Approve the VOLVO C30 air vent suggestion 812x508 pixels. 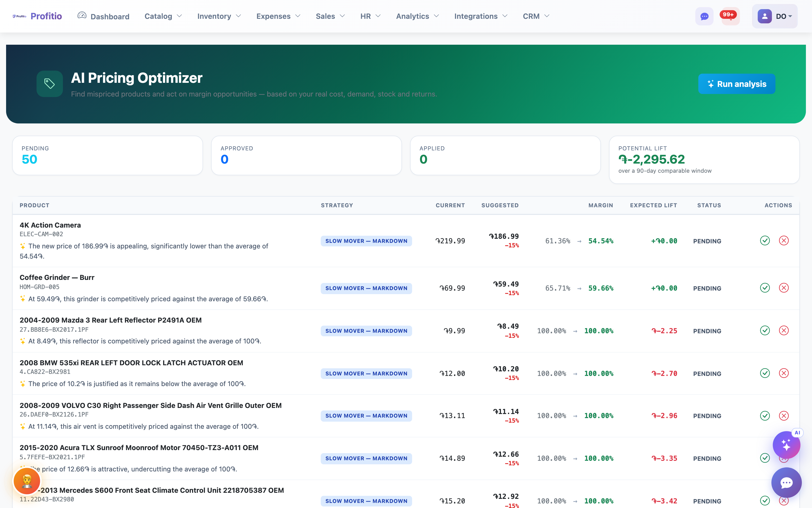(765, 416)
